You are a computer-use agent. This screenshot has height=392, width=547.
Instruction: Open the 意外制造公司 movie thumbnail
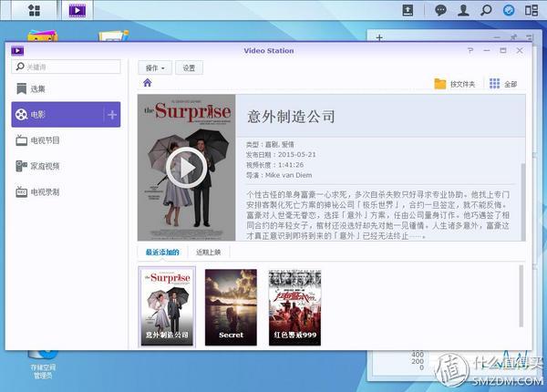pos(166,305)
